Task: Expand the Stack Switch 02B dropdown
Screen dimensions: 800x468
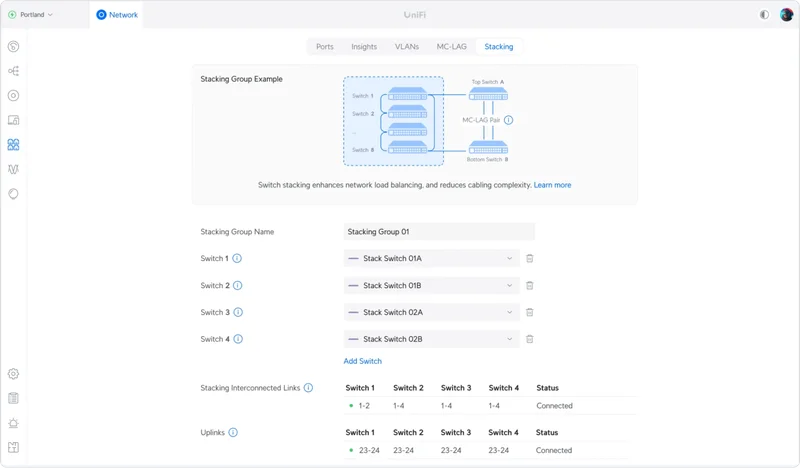Action: coord(432,339)
